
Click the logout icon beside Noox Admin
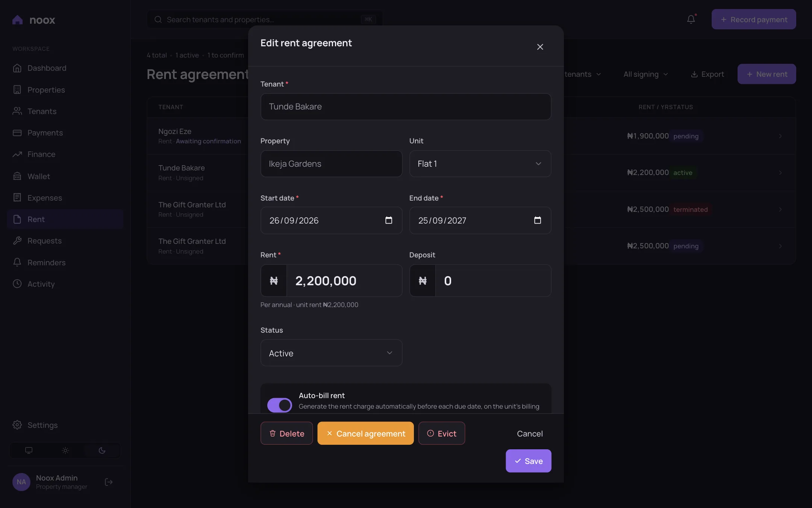point(109,482)
